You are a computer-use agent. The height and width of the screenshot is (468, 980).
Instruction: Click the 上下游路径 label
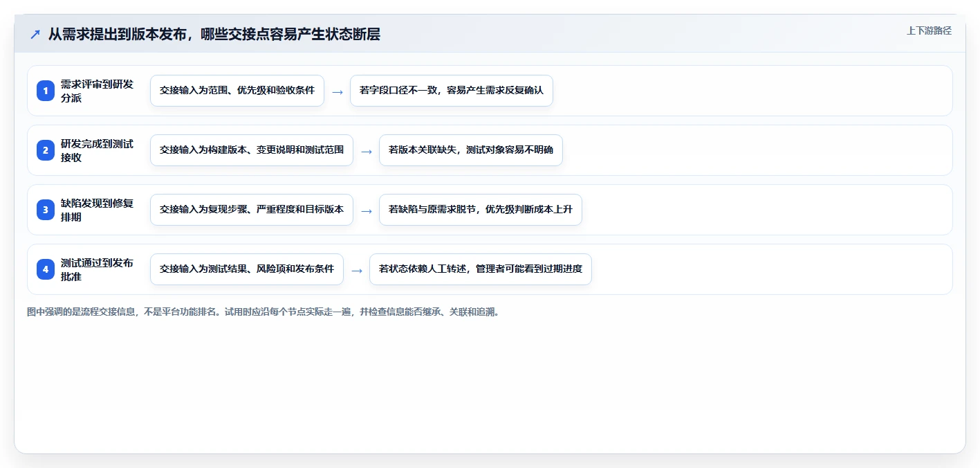tap(929, 30)
